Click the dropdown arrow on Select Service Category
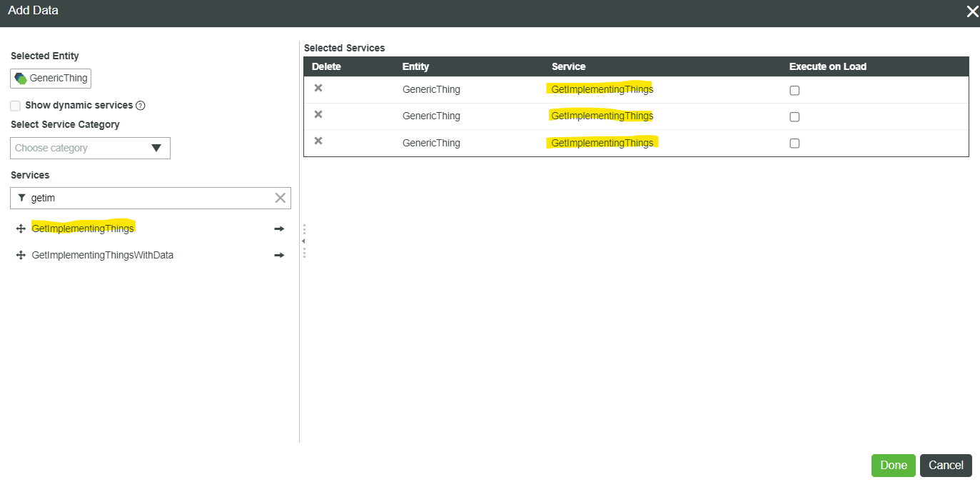 (156, 148)
